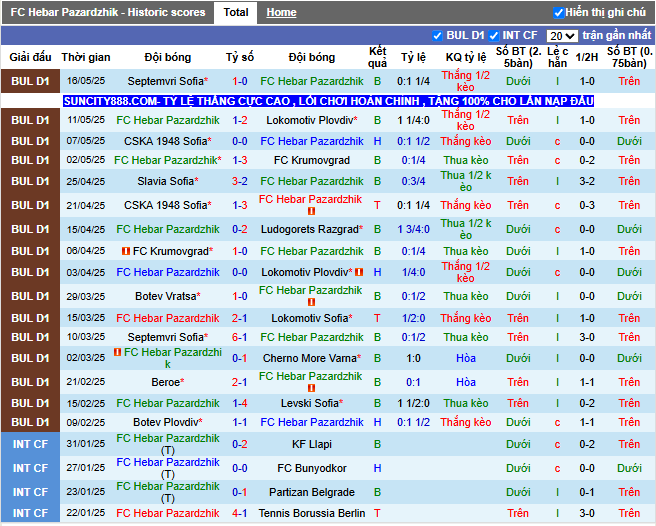Click FC Hebar Pazardzhik Historic scores title

point(108,13)
